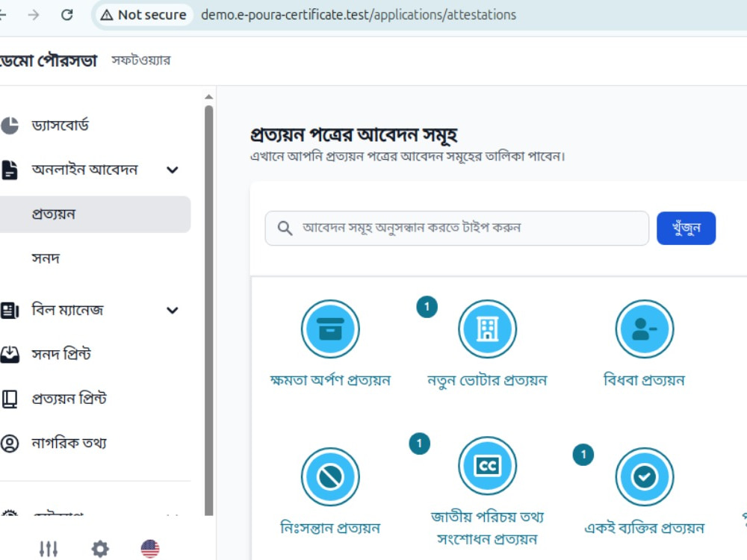
Task: Click the অনলাইন আবেদন document icon
Action: [10, 170]
